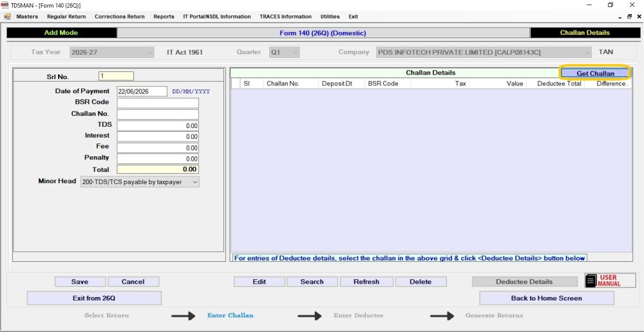This screenshot has height=332, width=644.
Task: Click the Deposit Dt column header
Action: click(341, 83)
